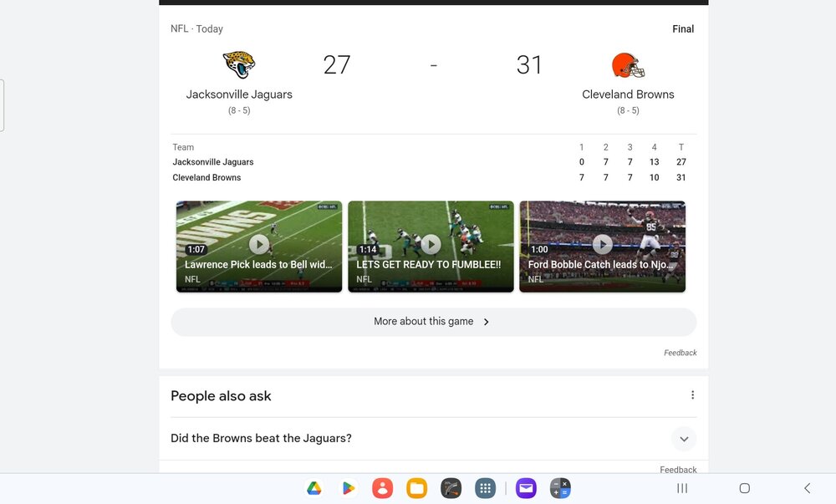Open Google Drive from the taskbar
The width and height of the screenshot is (836, 504).
(x=314, y=488)
